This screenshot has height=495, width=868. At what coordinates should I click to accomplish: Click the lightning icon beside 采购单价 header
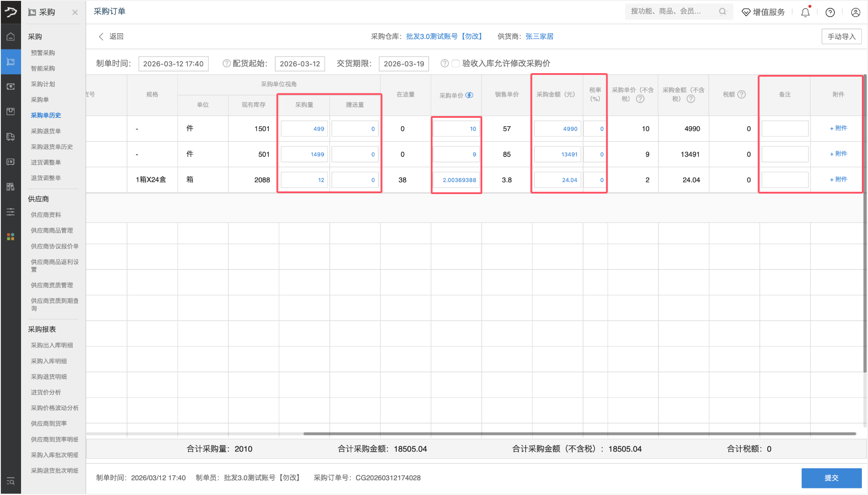(470, 95)
